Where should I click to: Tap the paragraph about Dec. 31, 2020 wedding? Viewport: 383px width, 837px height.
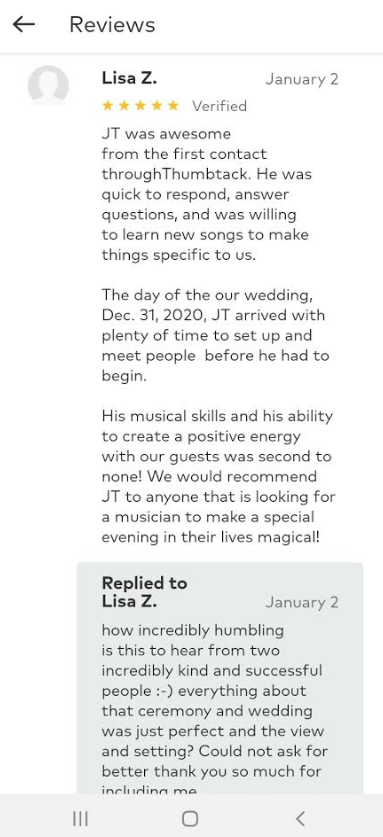215,335
